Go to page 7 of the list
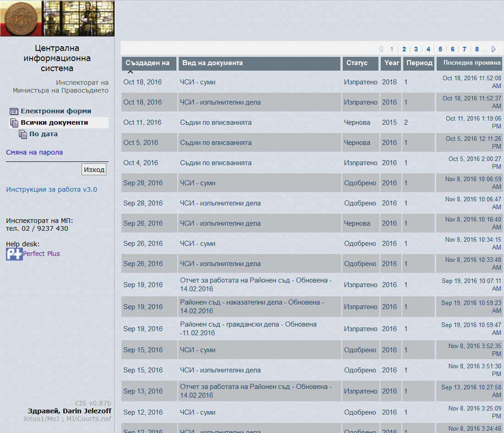 pyautogui.click(x=465, y=49)
